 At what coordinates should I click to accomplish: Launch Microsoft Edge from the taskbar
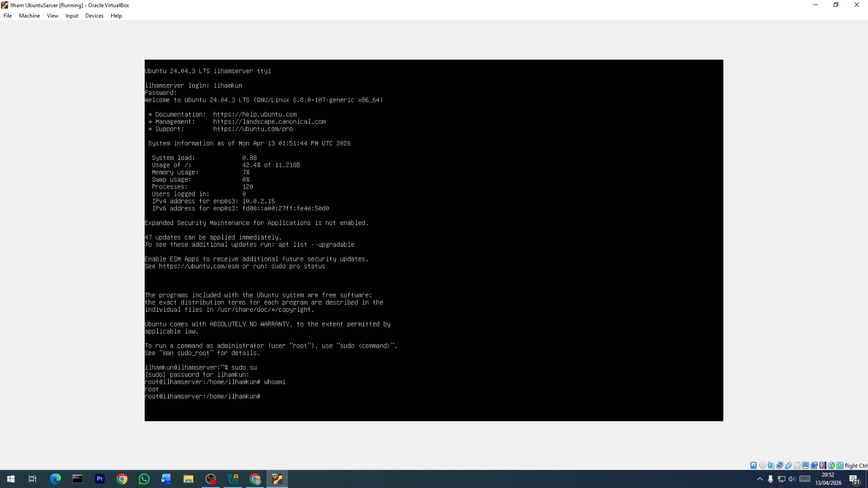[x=55, y=479]
